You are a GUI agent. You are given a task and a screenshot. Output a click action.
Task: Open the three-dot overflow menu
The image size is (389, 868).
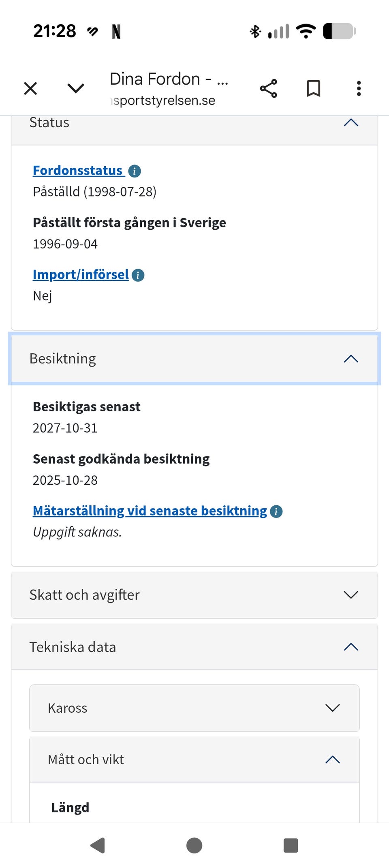pyautogui.click(x=359, y=88)
